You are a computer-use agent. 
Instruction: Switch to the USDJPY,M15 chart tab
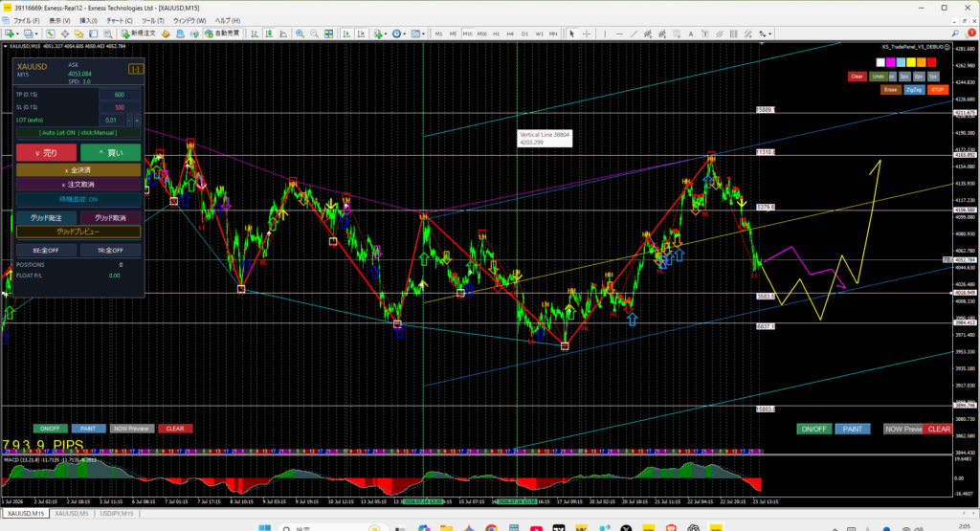pos(116,514)
